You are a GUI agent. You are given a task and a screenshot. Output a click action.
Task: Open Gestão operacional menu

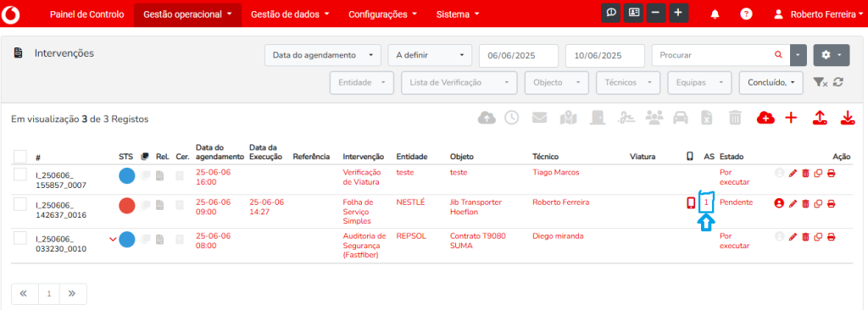pyautogui.click(x=187, y=15)
